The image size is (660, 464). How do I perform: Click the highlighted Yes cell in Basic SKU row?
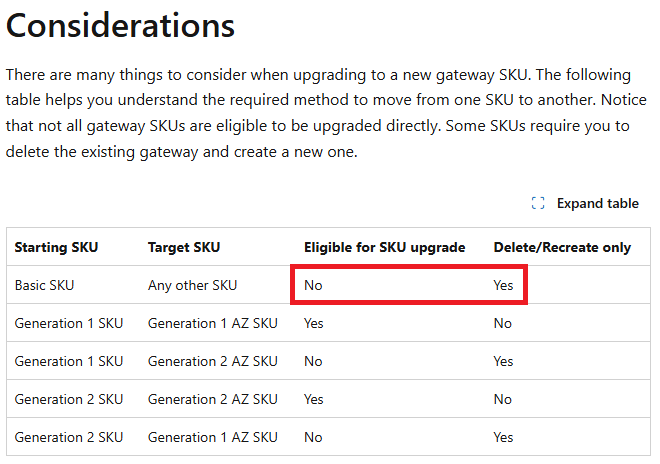[x=503, y=285]
